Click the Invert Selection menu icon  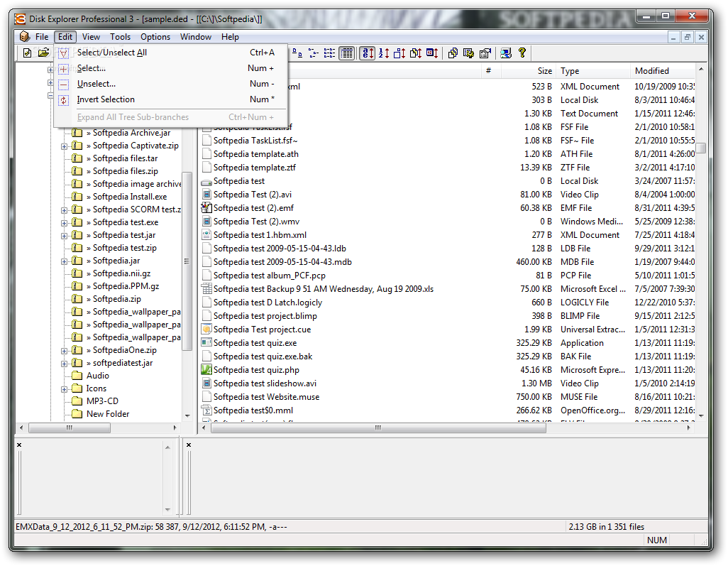point(64,100)
